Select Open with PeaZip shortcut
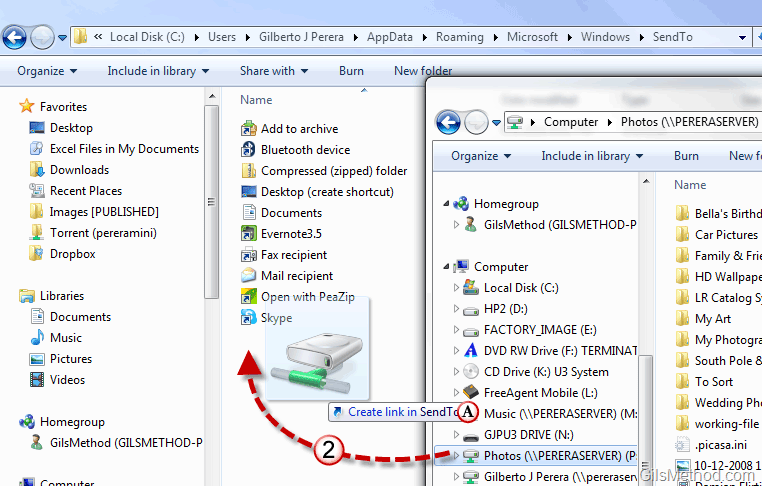The width and height of the screenshot is (762, 486). point(298,296)
